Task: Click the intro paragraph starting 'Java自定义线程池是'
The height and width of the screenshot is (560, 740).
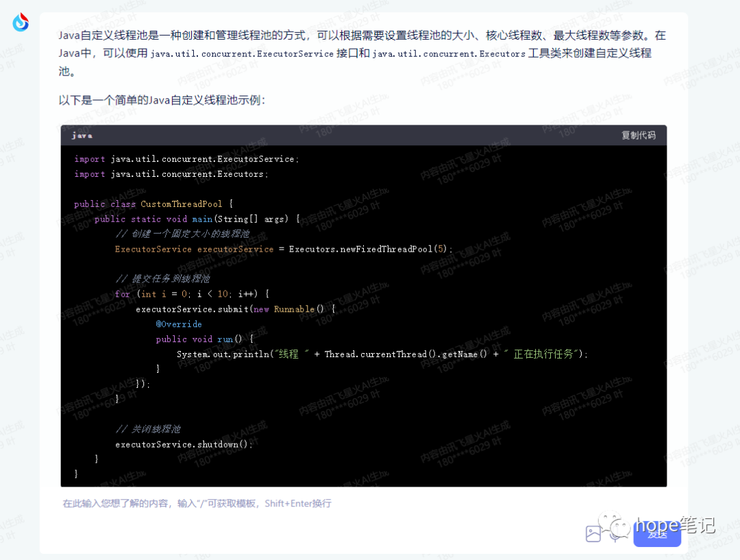Action: [x=362, y=53]
